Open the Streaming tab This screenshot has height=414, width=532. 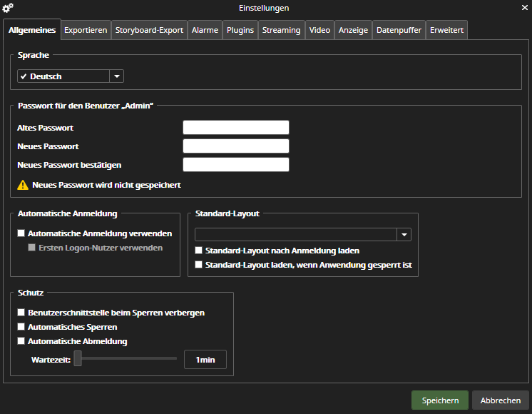pyautogui.click(x=281, y=30)
